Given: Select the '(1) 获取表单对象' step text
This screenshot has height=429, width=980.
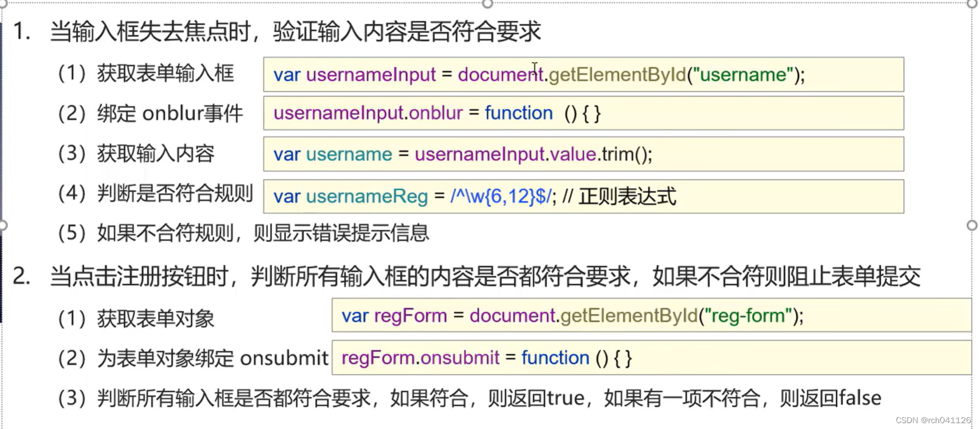Looking at the screenshot, I should pyautogui.click(x=135, y=319).
